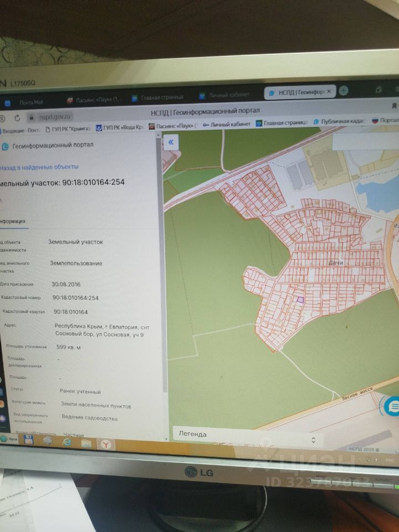
Task: Switch to the Главная страница tab
Action: click(157, 98)
